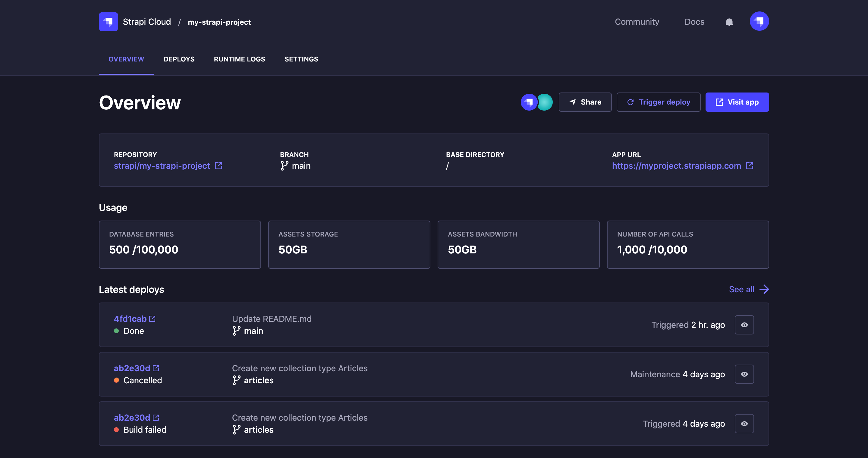Switch to the Deploys tab

pos(179,59)
